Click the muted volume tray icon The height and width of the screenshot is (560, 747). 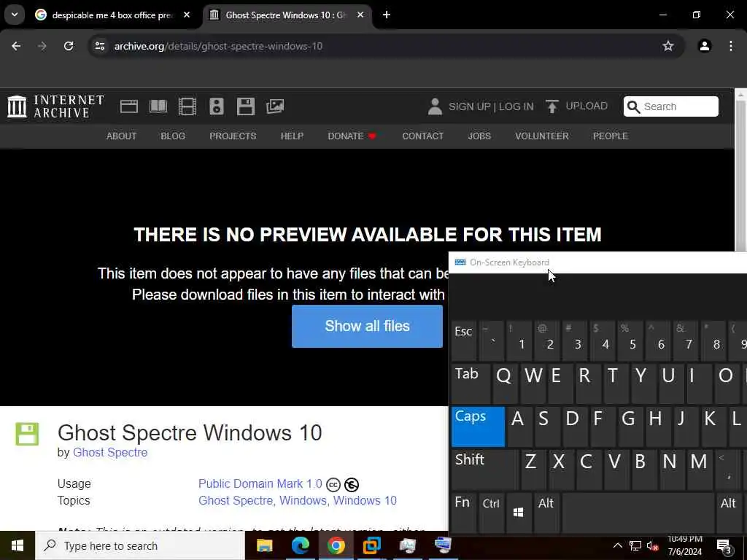[x=652, y=545]
